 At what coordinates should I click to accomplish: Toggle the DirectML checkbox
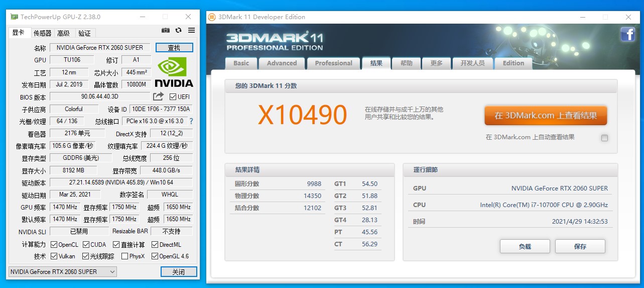click(x=155, y=245)
